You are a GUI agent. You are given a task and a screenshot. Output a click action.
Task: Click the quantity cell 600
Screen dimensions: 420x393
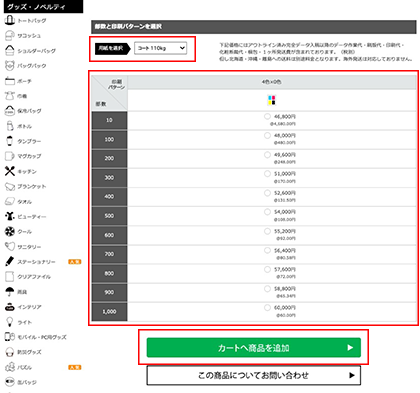point(109,235)
